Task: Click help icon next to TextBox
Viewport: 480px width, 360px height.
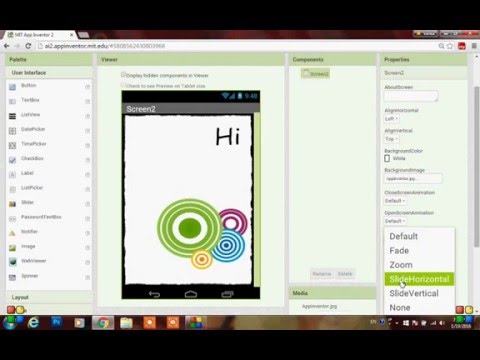Action: coord(87,101)
